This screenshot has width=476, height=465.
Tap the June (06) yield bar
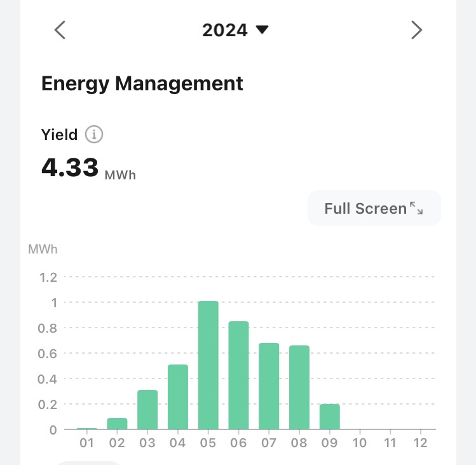(x=238, y=375)
